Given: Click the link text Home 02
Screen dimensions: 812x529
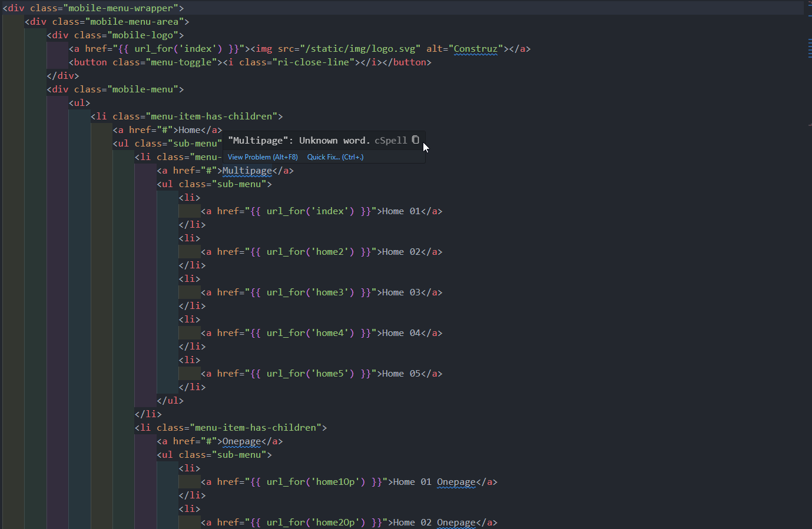Looking at the screenshot, I should [x=402, y=252].
